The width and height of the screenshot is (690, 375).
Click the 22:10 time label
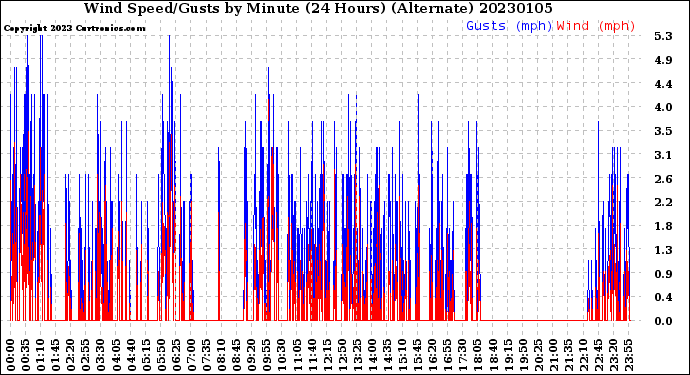583,355
